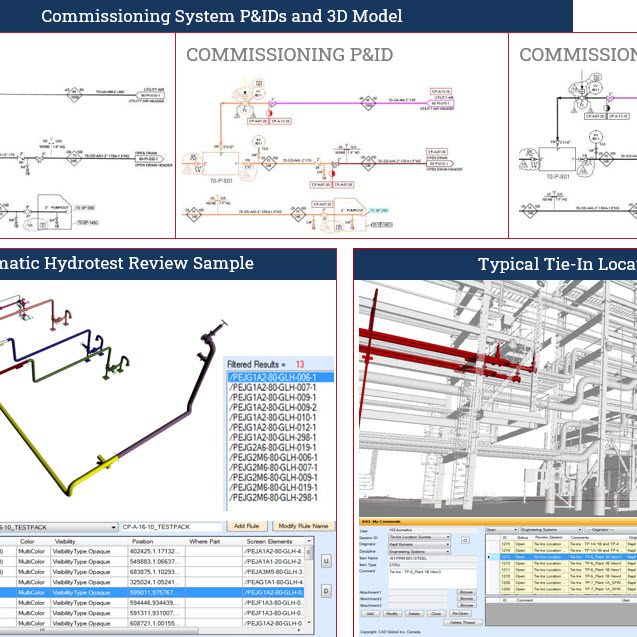Screen dimensions: 637x637
Task: Select the screen element cell /PEJA1A1-20-GLH-2
Action: 273,561
